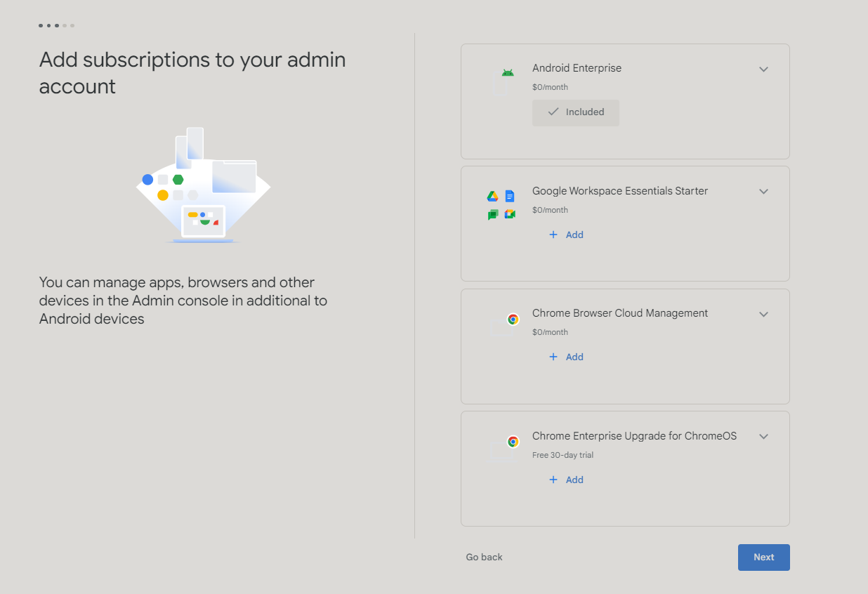Add Chrome Enterprise Upgrade for ChromeOS
The width and height of the screenshot is (868, 594).
click(566, 480)
